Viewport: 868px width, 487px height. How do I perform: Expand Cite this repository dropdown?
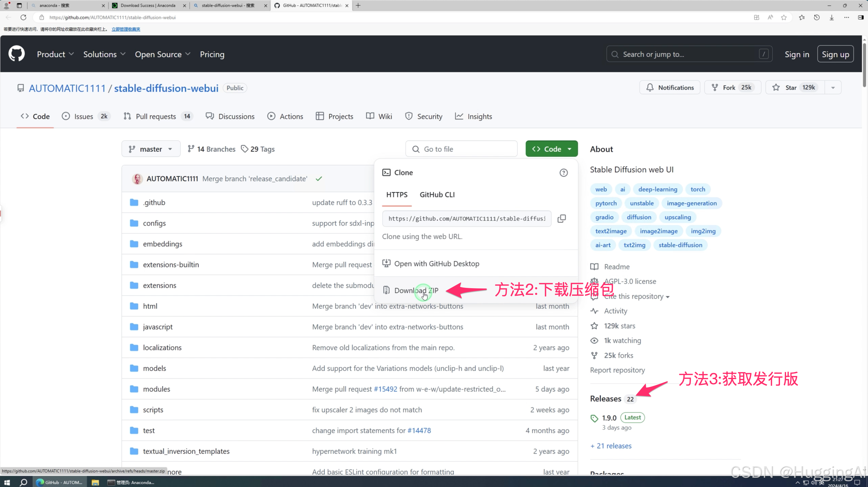point(636,296)
